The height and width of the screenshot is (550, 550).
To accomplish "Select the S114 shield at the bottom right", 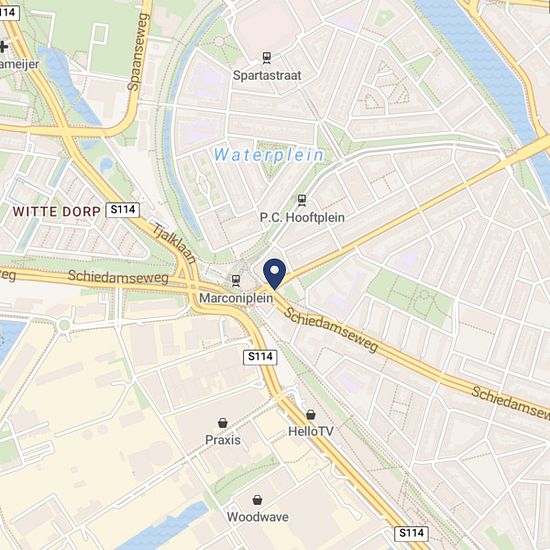I will (x=411, y=534).
